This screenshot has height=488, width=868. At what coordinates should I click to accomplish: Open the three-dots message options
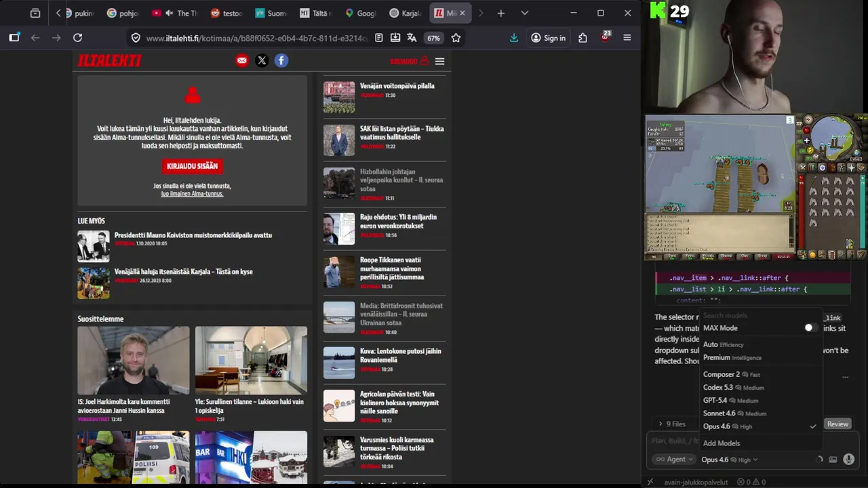pos(845,377)
